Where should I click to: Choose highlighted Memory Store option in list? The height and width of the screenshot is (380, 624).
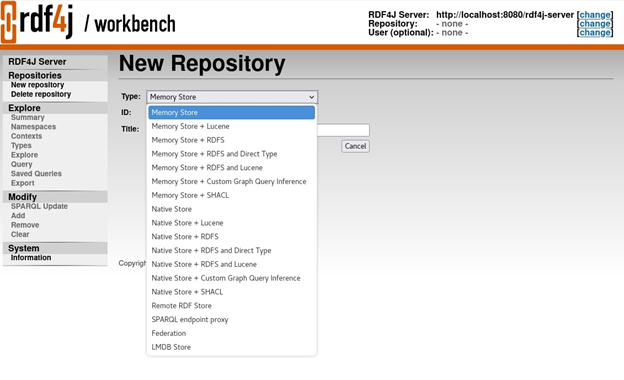(232, 113)
